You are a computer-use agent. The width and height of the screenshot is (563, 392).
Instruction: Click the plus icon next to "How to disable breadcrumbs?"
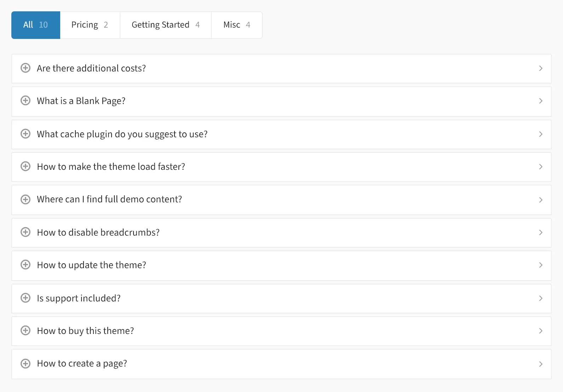pyautogui.click(x=25, y=232)
